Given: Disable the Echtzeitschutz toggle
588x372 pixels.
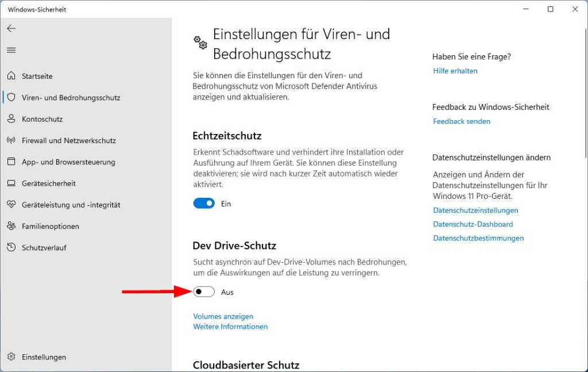Looking at the screenshot, I should 203,204.
